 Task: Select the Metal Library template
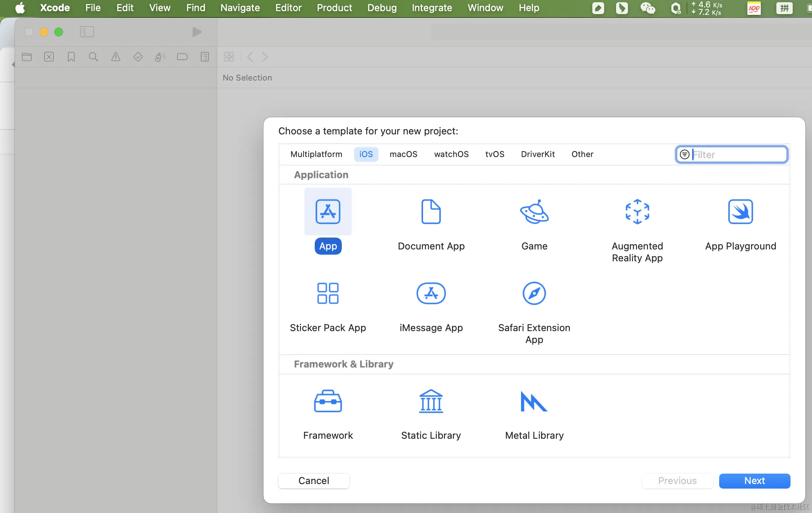pos(534,402)
